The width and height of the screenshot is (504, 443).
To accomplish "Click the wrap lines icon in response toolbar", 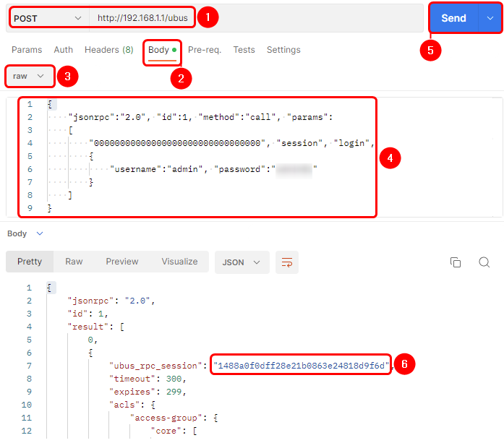I will click(288, 262).
